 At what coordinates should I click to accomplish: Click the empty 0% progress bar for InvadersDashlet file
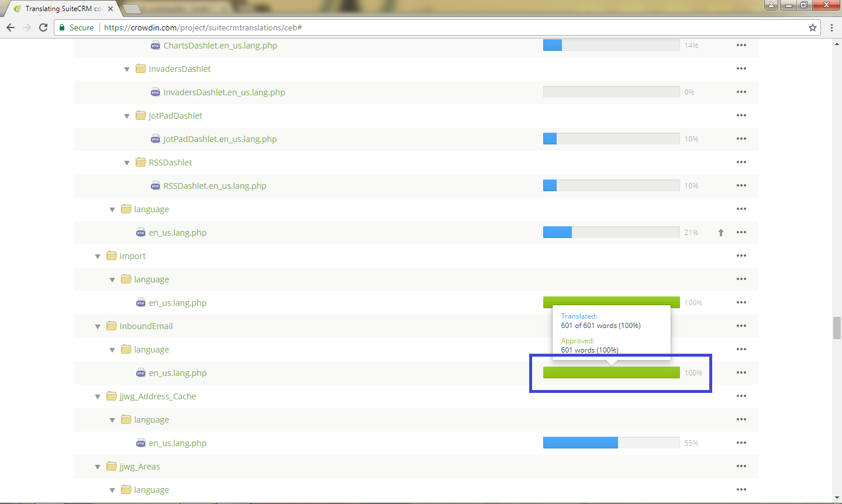612,92
